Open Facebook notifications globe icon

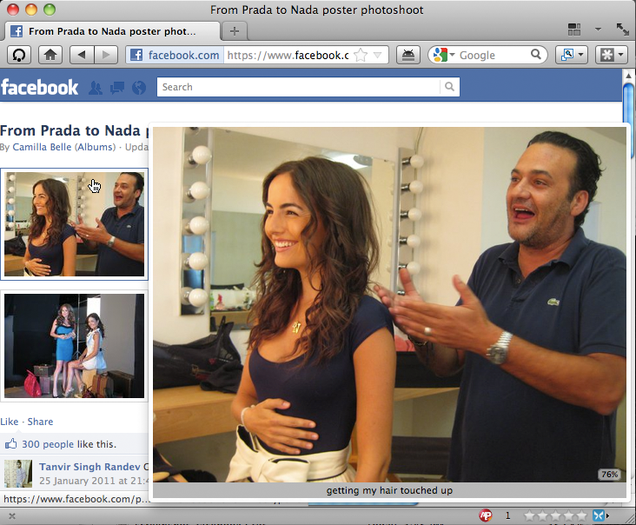pos(139,87)
